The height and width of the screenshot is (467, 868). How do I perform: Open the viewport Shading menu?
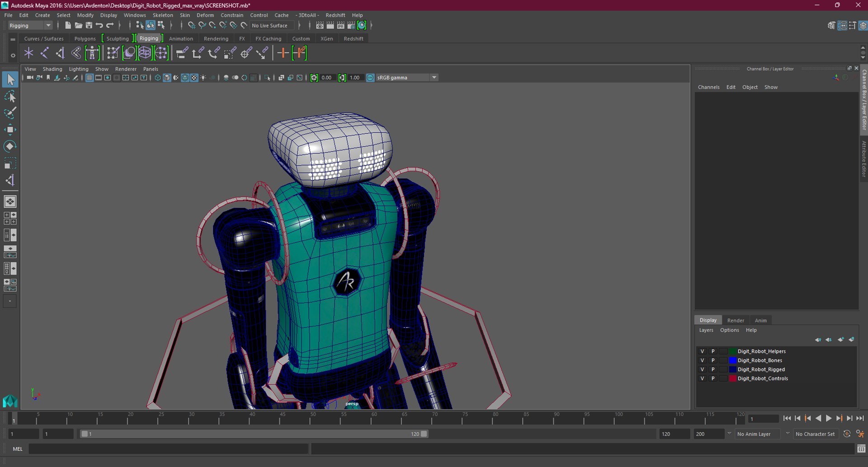(x=52, y=69)
